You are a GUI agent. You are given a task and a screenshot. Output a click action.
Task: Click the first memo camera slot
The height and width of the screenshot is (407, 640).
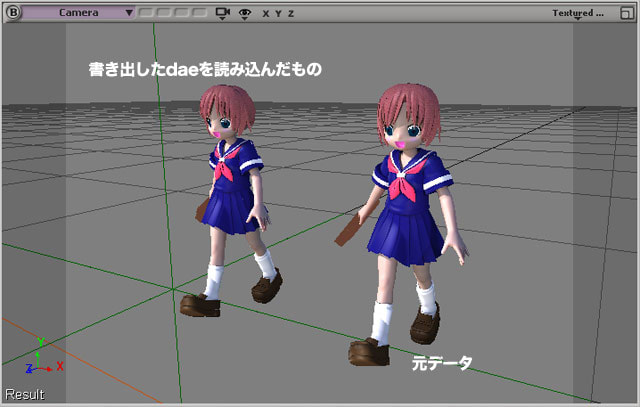point(146,13)
